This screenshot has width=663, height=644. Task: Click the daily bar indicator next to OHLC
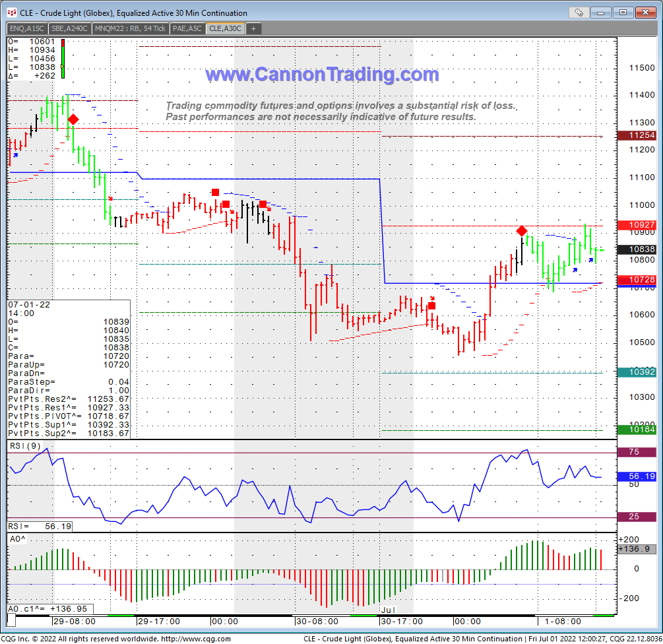pos(62,56)
